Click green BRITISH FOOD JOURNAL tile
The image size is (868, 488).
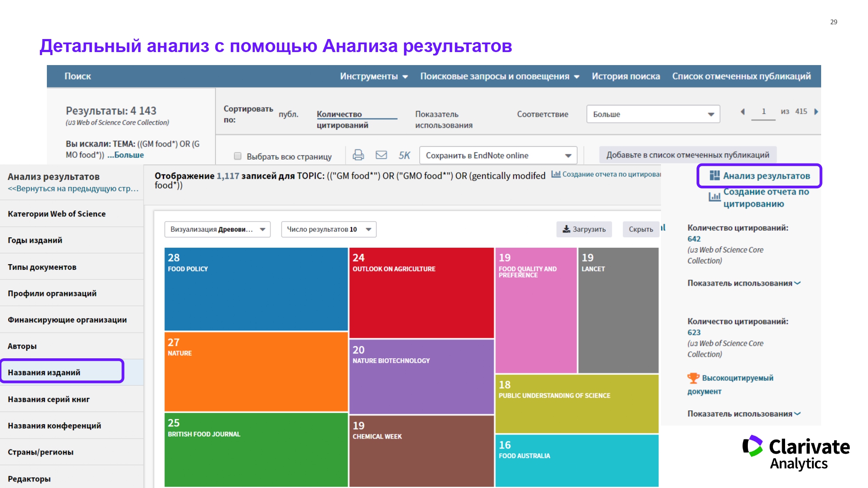[256, 450]
